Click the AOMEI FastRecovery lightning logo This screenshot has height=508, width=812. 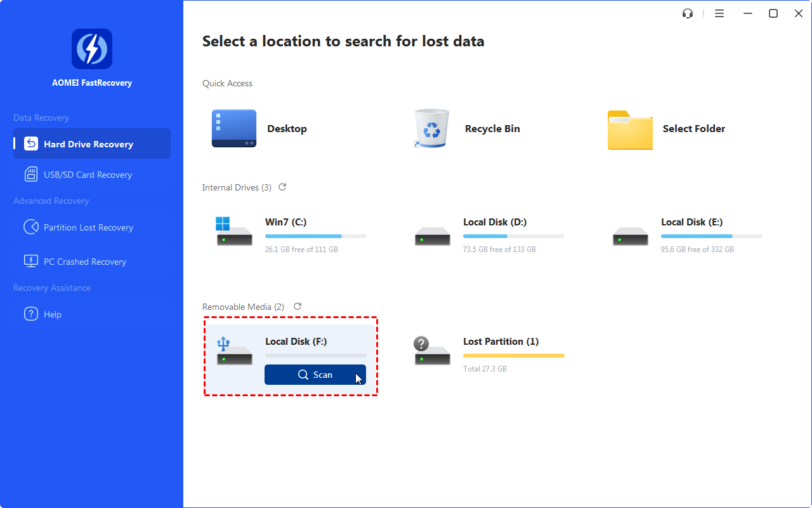tap(92, 49)
